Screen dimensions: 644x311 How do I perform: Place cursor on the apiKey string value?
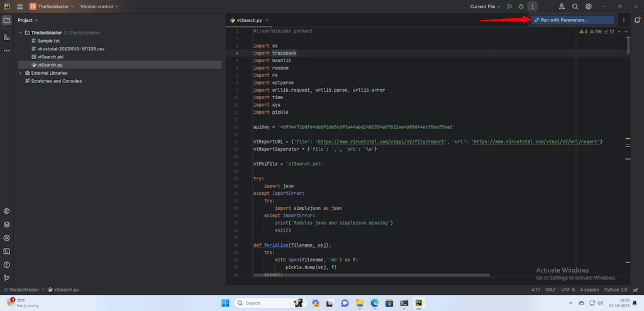point(366,127)
